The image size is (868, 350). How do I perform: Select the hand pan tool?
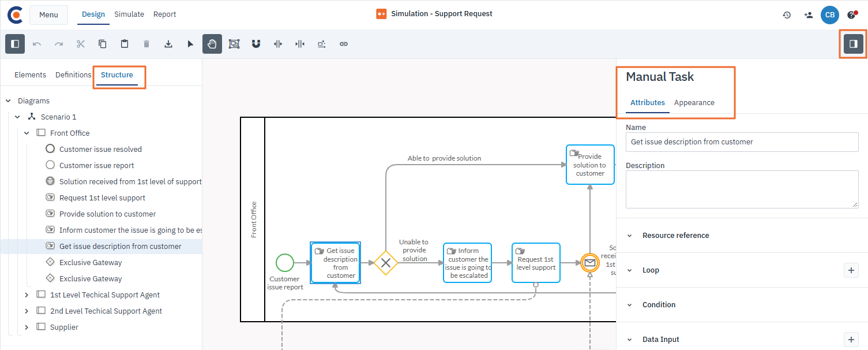coord(212,44)
